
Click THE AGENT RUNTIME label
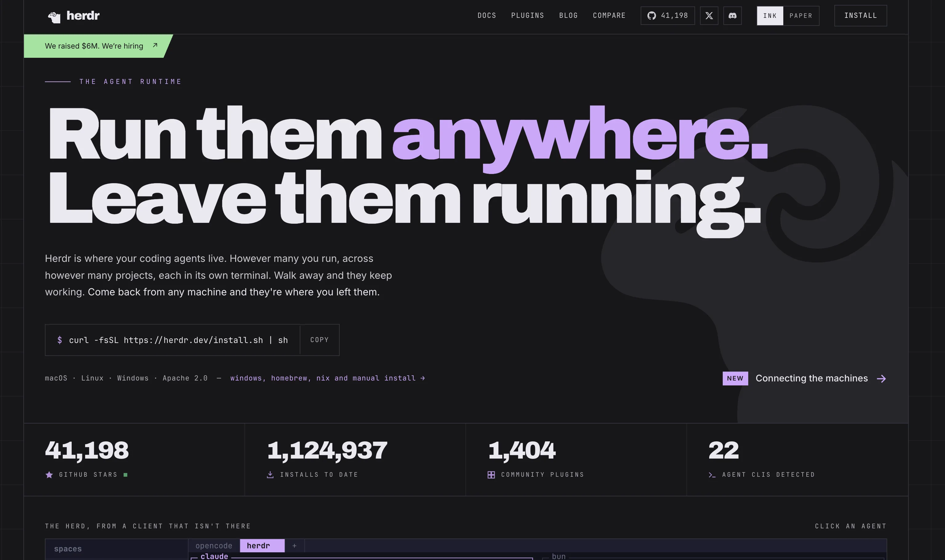pyautogui.click(x=131, y=81)
